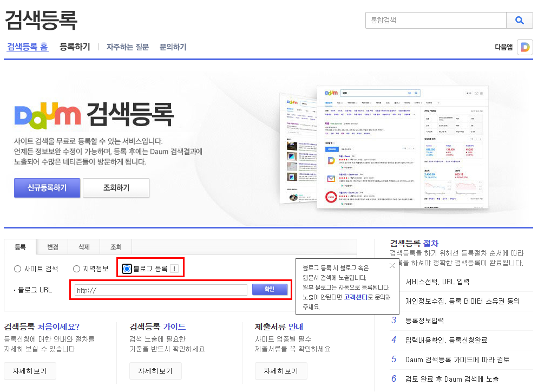Screen dimensions: 538x392
Task: Open 검색등록 홈 menu
Action: click(28, 47)
